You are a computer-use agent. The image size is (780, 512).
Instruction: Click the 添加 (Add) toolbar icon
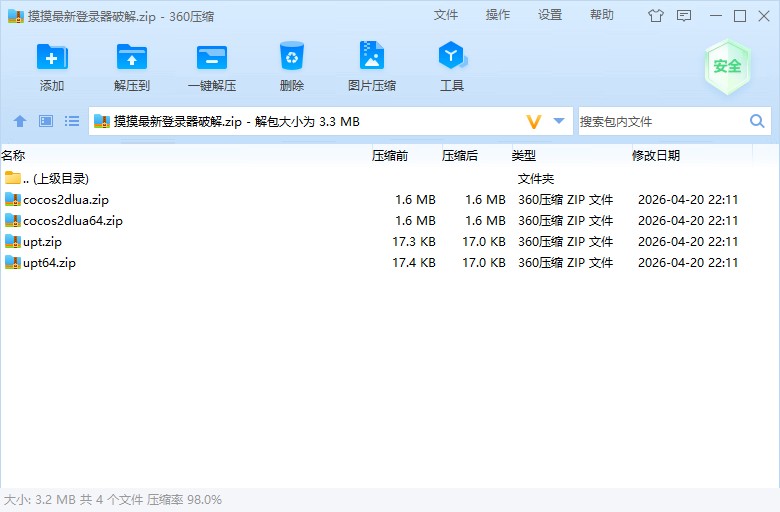point(52,57)
